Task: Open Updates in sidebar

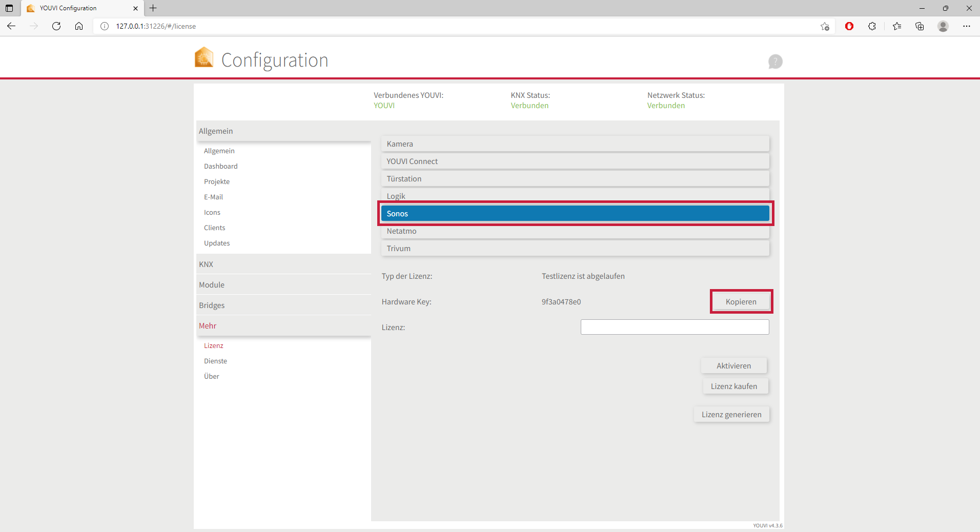Action: click(217, 243)
